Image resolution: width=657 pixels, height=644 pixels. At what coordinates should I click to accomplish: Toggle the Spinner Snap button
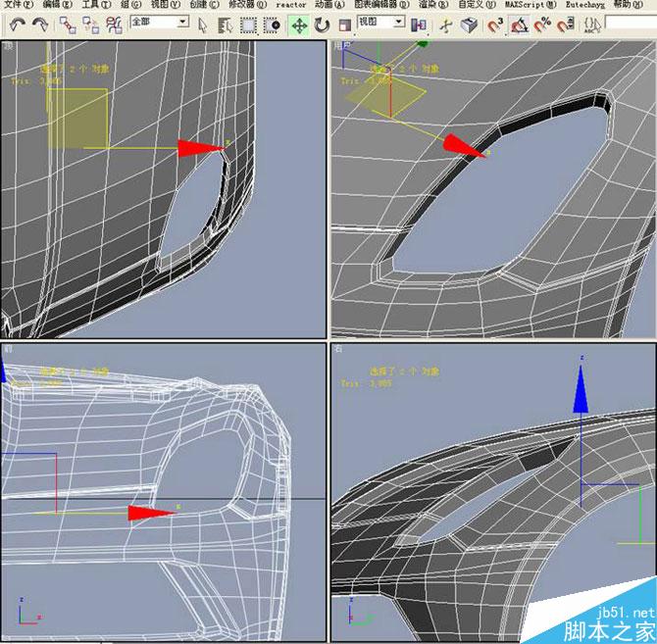tap(566, 25)
